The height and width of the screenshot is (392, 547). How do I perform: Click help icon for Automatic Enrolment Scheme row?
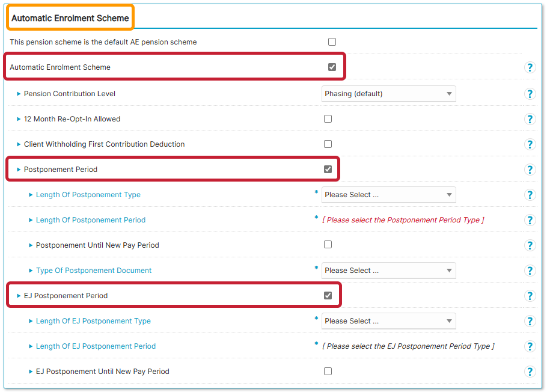point(530,67)
